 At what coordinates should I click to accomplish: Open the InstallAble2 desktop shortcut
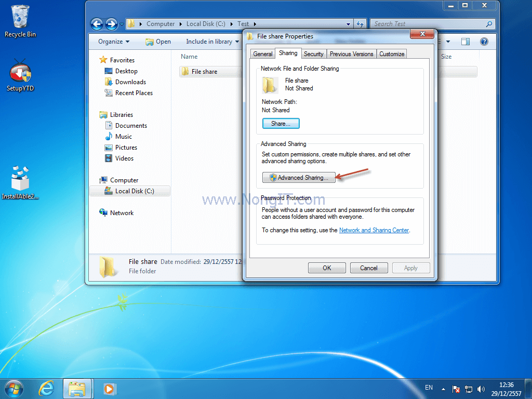pyautogui.click(x=20, y=179)
